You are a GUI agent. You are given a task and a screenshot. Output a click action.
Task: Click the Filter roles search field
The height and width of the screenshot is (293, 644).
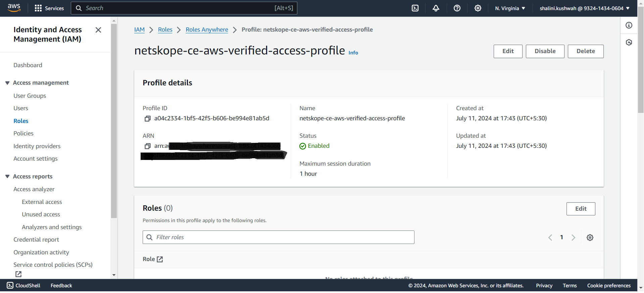click(x=278, y=238)
